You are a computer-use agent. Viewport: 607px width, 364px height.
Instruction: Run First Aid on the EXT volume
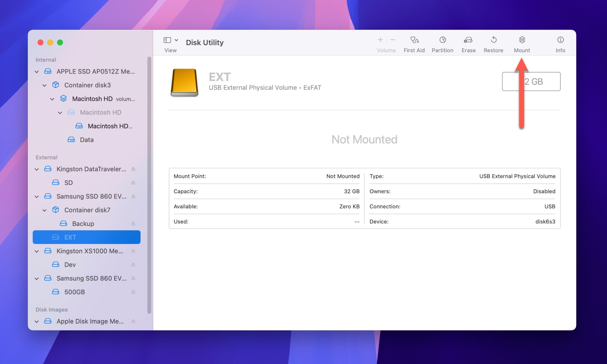click(414, 43)
